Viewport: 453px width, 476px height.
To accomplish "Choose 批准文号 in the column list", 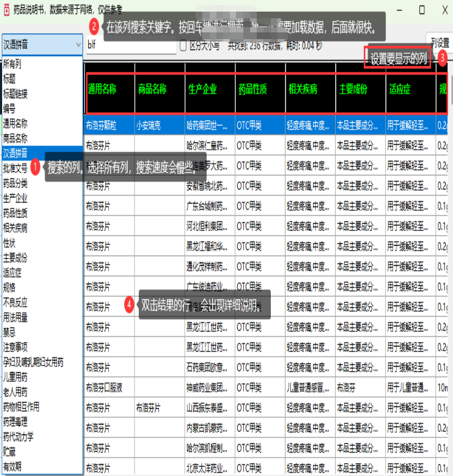I will click(15, 168).
